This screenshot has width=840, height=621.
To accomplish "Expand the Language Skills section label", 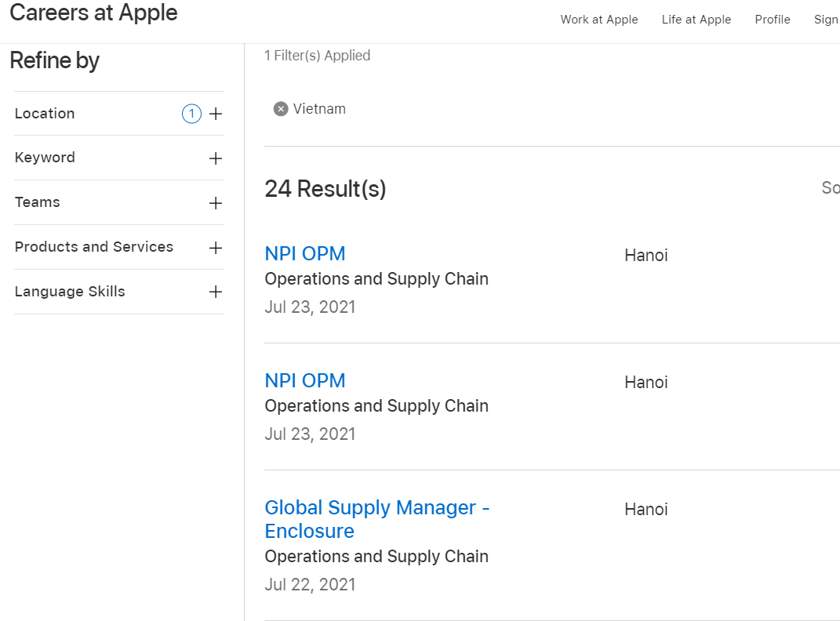I will 70,292.
